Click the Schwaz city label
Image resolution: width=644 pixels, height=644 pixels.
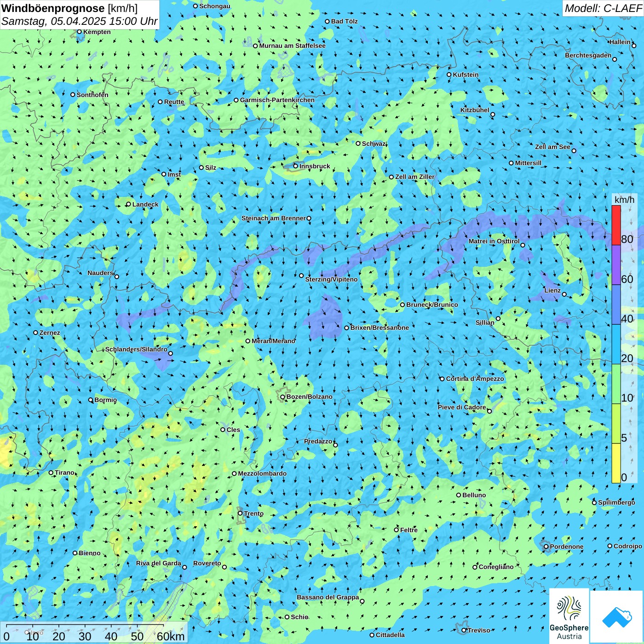tap(374, 144)
